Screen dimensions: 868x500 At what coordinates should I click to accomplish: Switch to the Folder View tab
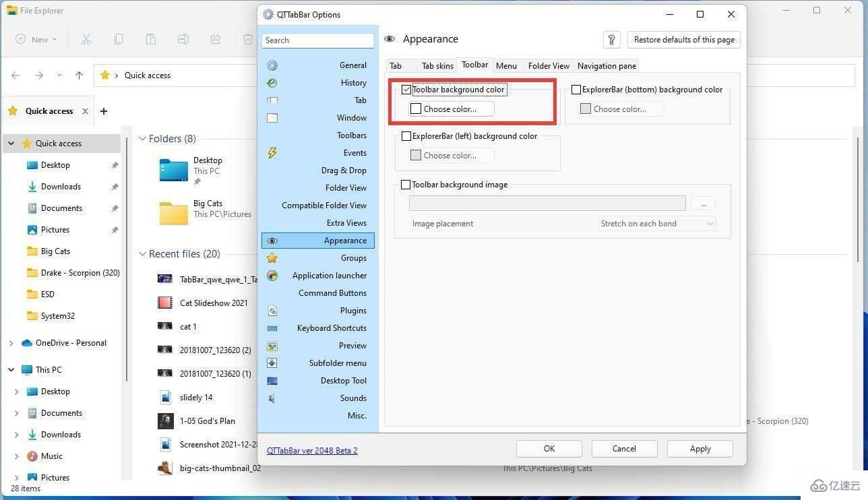tap(549, 65)
